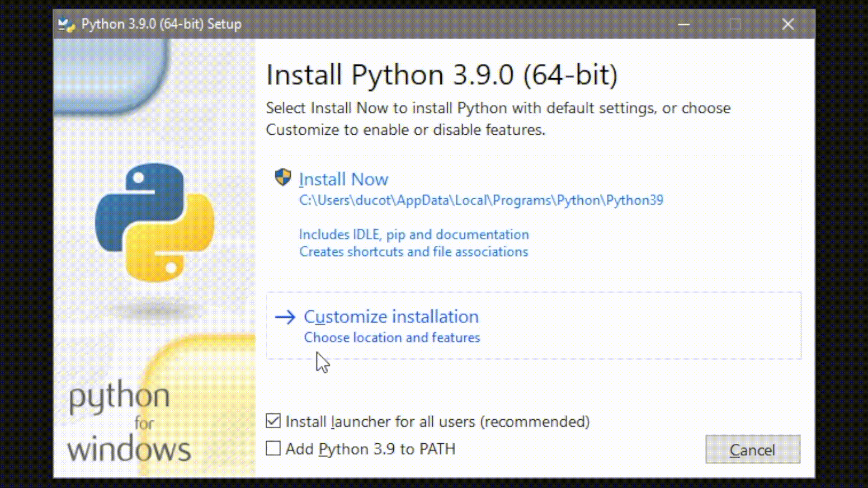Click the Python icon in the title bar
The width and height of the screenshot is (868, 488).
[66, 24]
